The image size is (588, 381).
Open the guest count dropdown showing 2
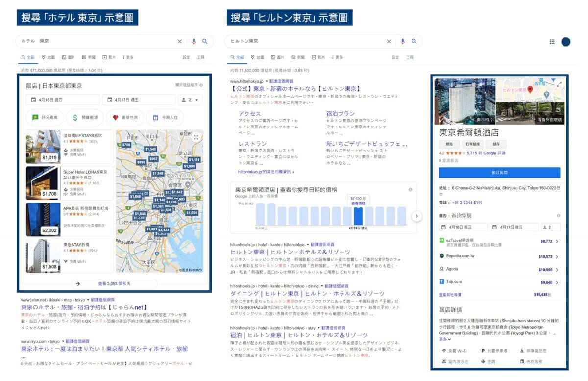pyautogui.click(x=190, y=100)
